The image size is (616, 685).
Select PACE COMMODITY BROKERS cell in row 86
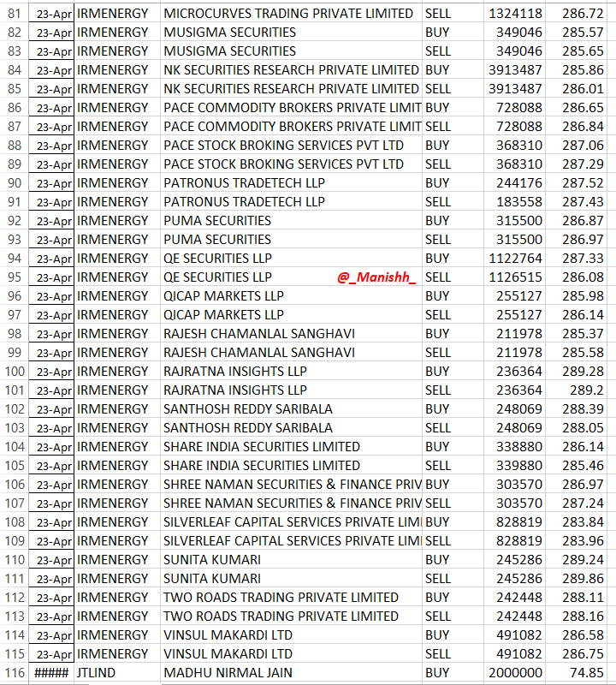click(291, 108)
